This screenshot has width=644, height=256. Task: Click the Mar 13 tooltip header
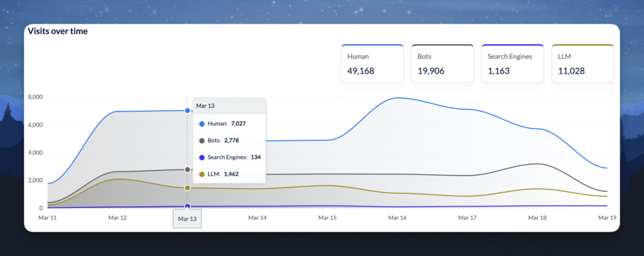[x=206, y=106]
